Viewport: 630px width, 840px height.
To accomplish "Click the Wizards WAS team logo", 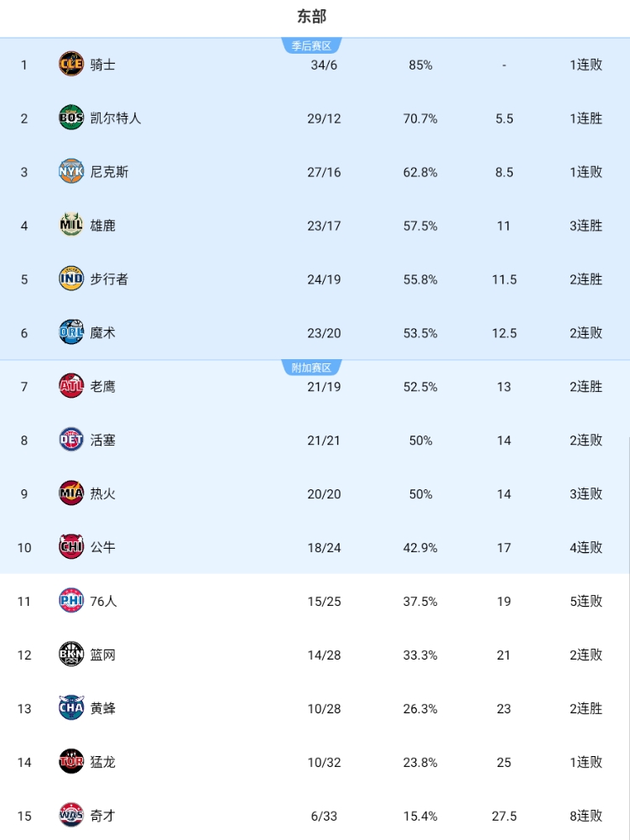I will point(71,815).
